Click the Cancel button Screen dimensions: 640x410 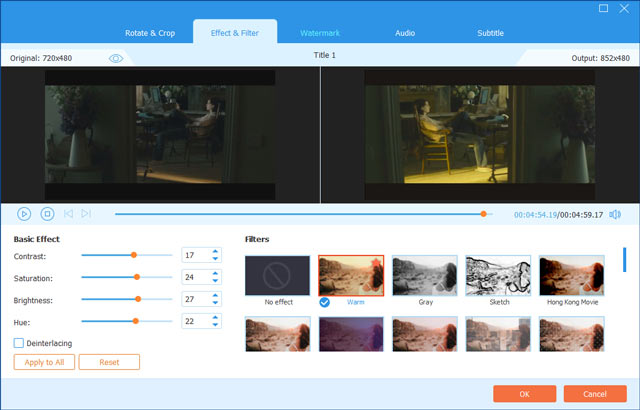coord(595,394)
